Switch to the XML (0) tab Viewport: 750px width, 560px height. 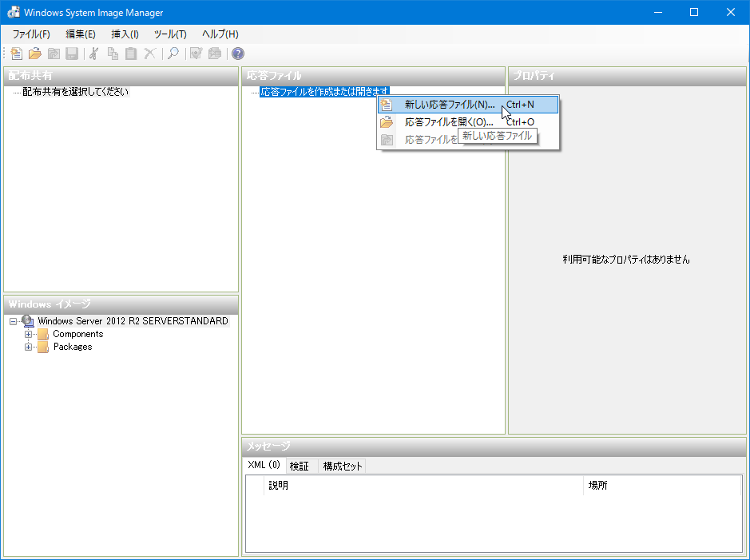(x=264, y=465)
